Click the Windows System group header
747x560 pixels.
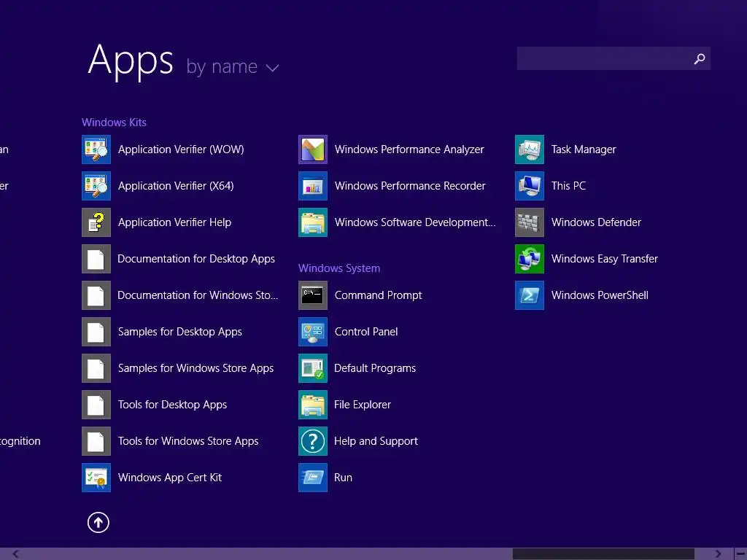pos(339,268)
